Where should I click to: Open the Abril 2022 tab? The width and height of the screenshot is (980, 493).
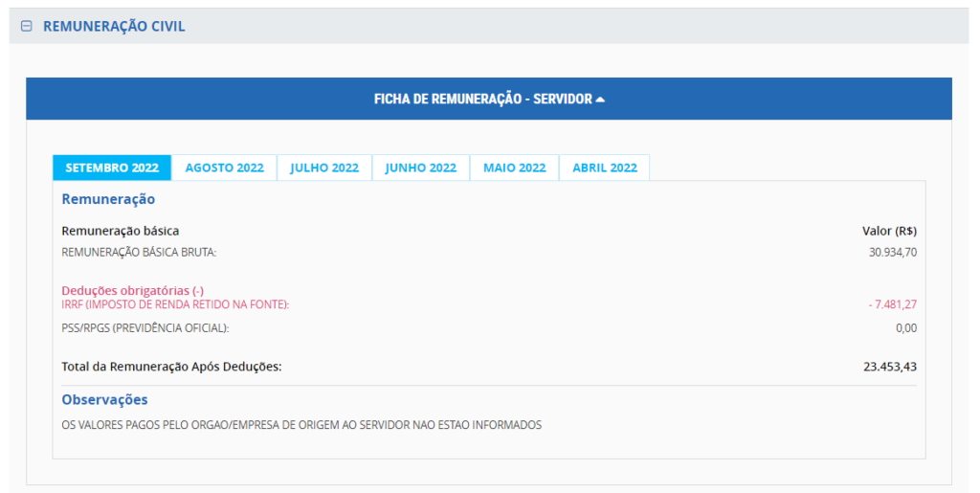[x=605, y=168]
